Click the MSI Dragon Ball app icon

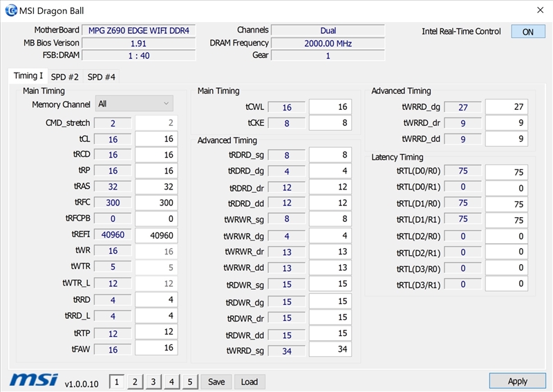click(11, 10)
